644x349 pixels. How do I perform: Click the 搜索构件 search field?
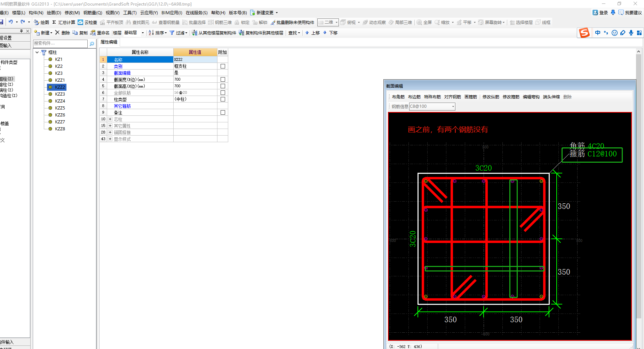point(60,43)
